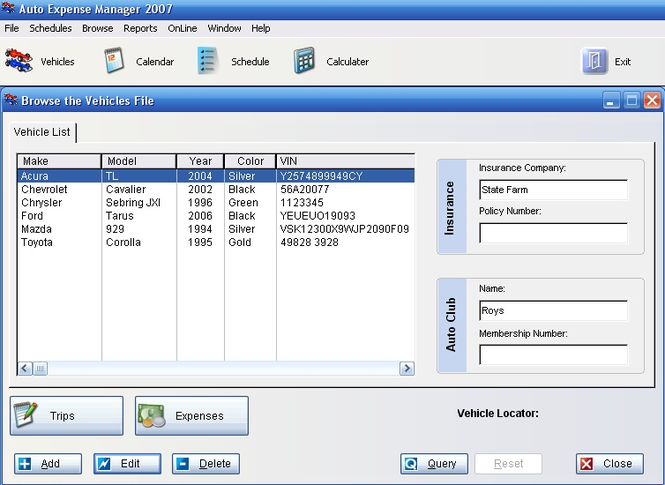Select the Chrysler Sebring JXI row
Screen dimensions: 665x485
coord(216,202)
